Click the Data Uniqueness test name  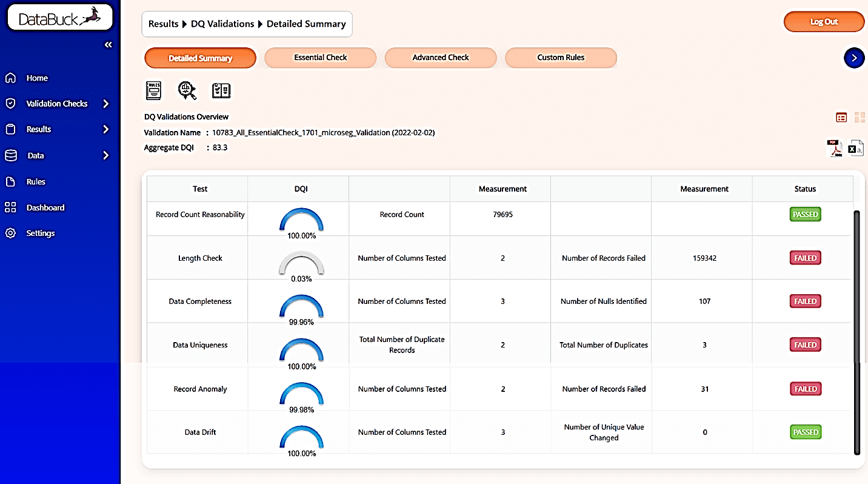[x=200, y=345]
